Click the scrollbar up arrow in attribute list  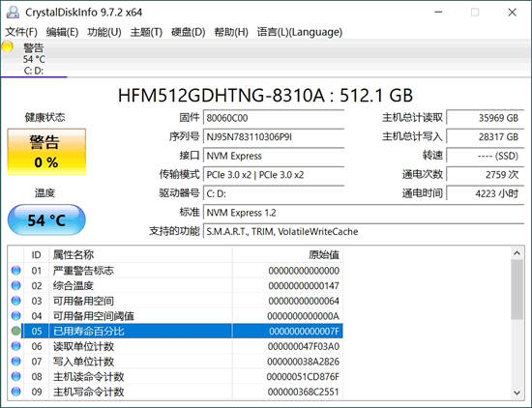point(517,253)
